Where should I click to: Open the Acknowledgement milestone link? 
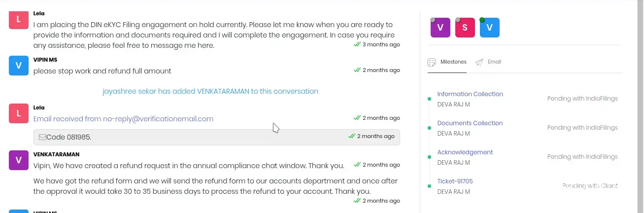tap(465, 152)
